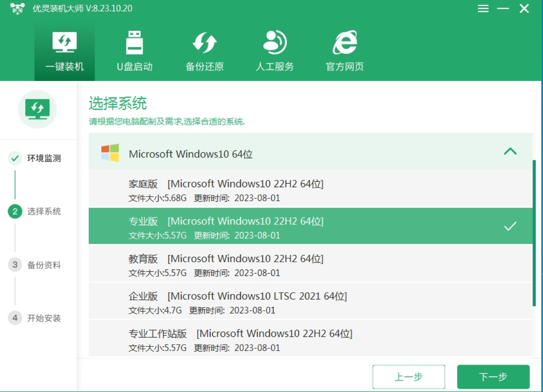This screenshot has height=392, width=543.
Task: Click the hint text 请根据您电脑配制及需求
Action: pyautogui.click(x=167, y=122)
